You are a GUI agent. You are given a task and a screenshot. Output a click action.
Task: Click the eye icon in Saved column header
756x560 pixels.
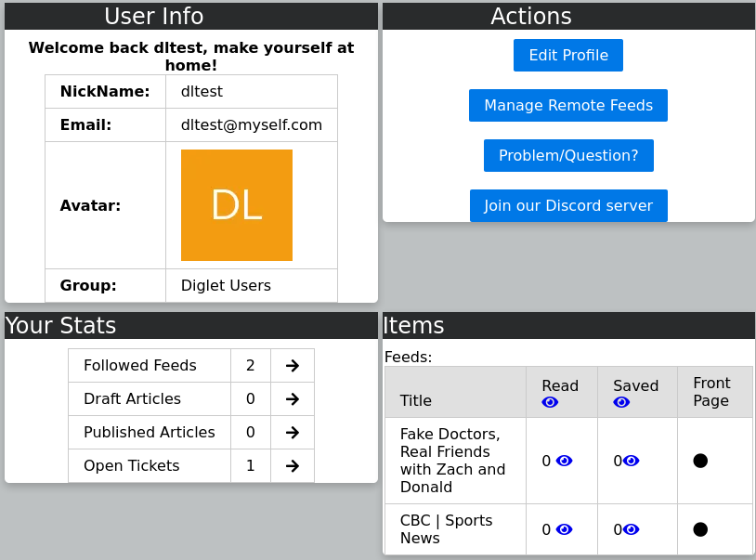[x=621, y=402]
